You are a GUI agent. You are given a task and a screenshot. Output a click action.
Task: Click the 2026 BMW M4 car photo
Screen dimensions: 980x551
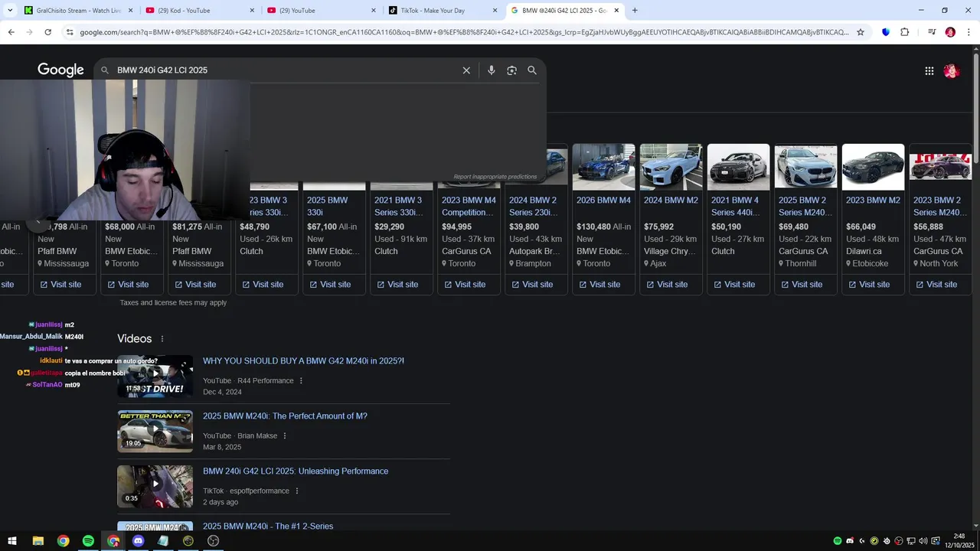pos(604,167)
